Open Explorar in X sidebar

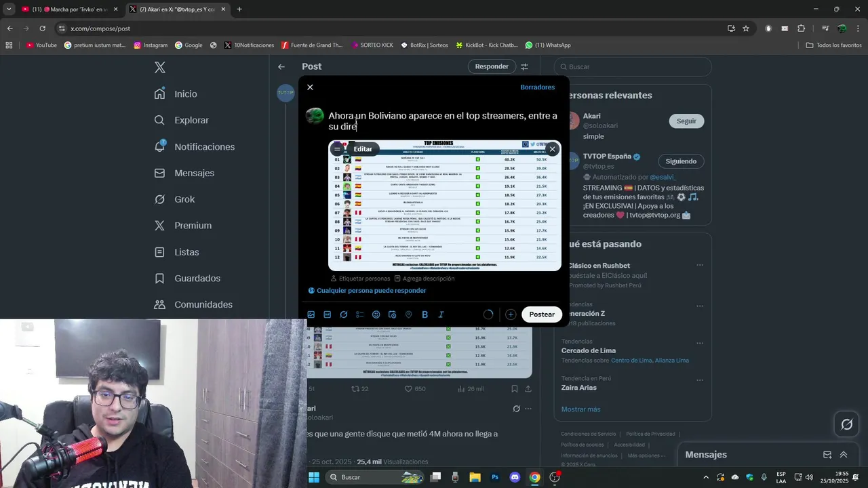182,120
